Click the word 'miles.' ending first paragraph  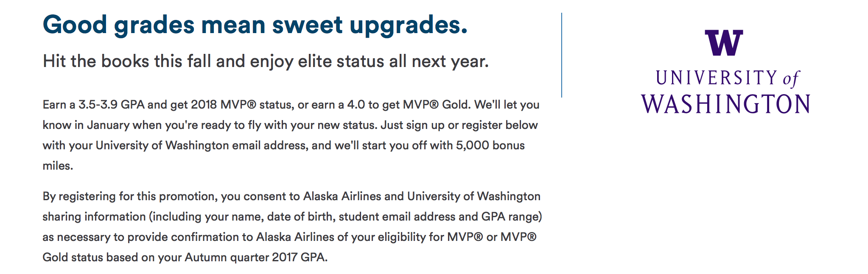[58, 166]
